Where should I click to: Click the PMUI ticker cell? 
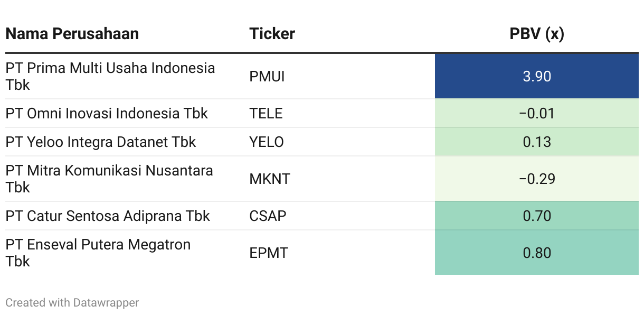pos(267,77)
